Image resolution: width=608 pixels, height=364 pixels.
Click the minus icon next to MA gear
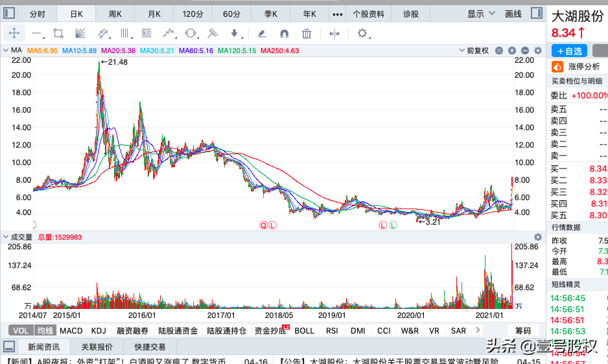pyautogui.click(x=525, y=51)
